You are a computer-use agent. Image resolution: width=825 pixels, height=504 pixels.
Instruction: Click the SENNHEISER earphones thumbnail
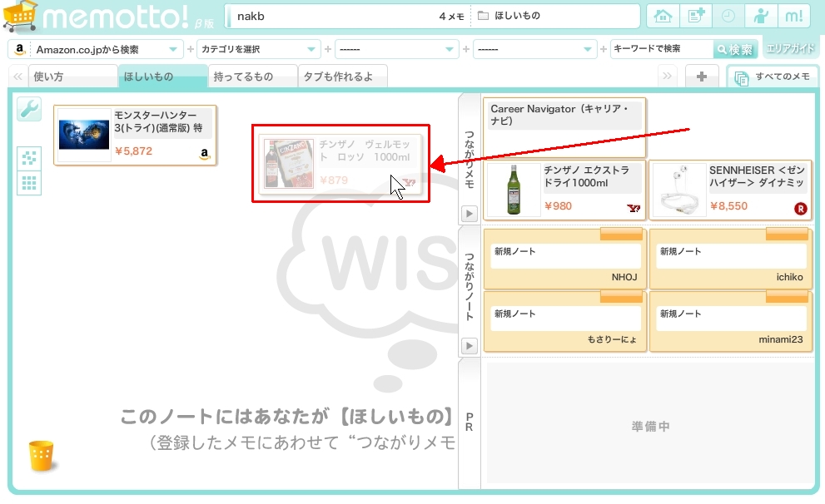tap(678, 190)
